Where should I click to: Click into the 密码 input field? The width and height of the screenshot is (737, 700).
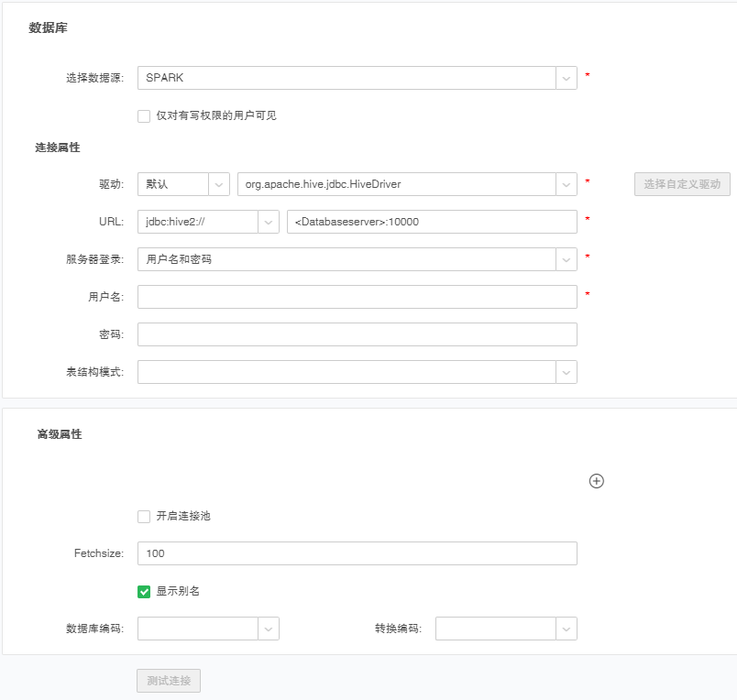[x=357, y=334]
